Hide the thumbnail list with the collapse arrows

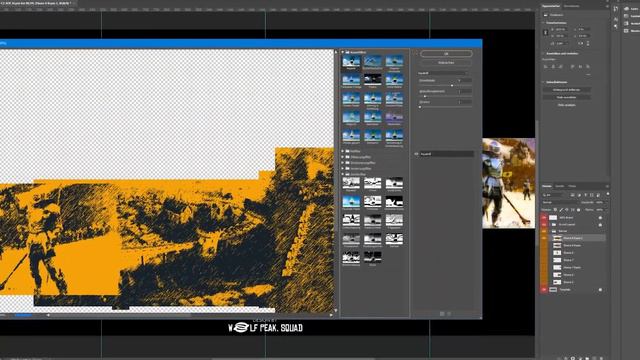(x=416, y=53)
